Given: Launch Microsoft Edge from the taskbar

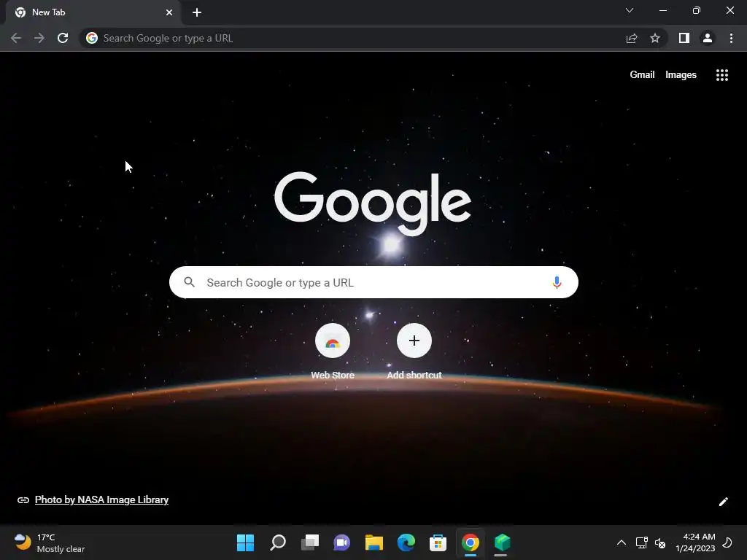Looking at the screenshot, I should click(406, 542).
